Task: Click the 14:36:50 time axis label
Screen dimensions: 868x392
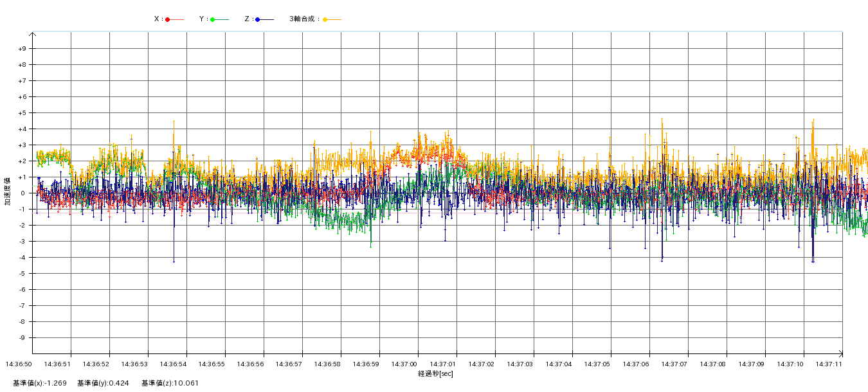Action: [x=19, y=364]
